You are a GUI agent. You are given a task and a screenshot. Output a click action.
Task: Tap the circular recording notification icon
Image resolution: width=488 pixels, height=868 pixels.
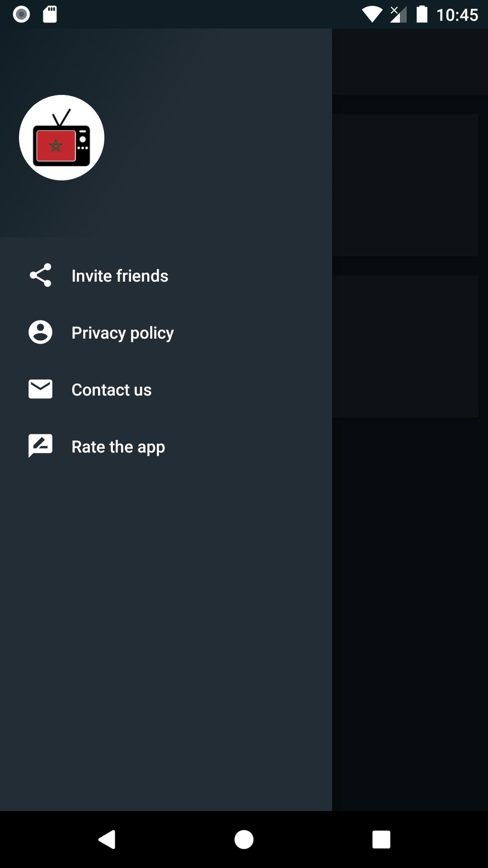tap(21, 14)
